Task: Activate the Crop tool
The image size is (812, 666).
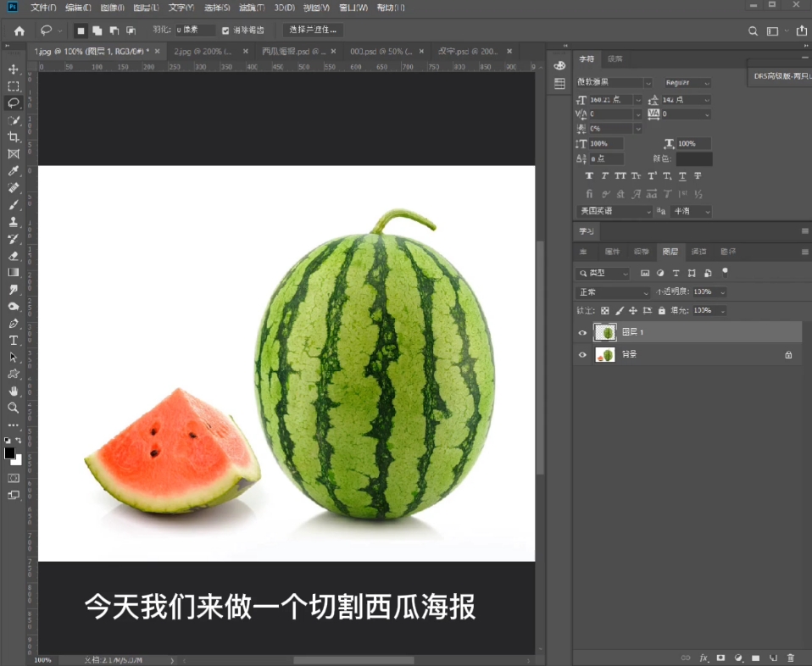Action: coord(12,136)
